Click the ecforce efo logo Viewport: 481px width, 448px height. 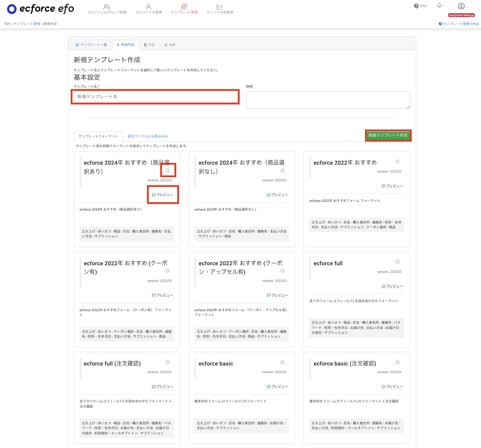[39, 9]
